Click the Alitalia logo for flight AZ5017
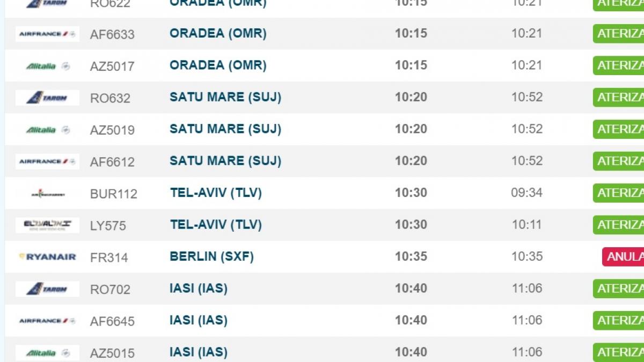Screen dimensions: 644x362 click(x=47, y=65)
